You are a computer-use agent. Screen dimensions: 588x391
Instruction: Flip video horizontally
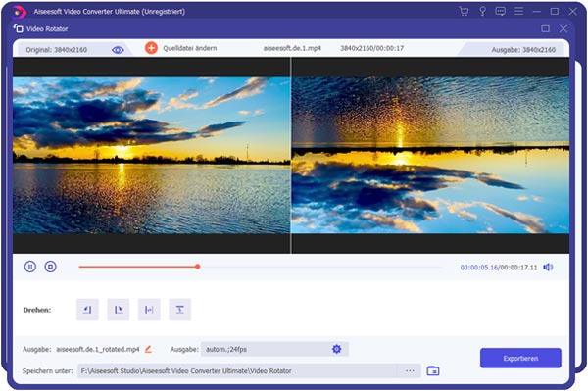[149, 310]
